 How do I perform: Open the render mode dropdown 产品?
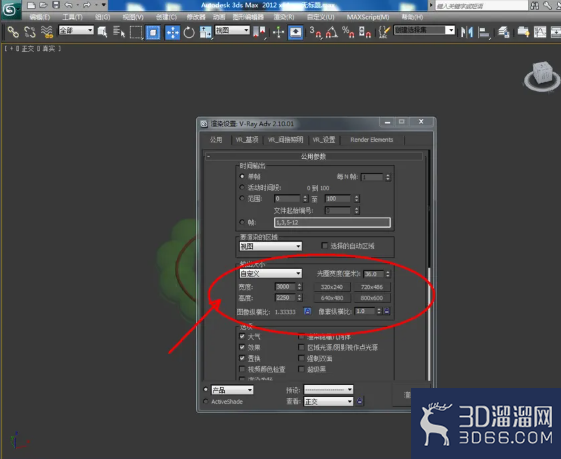pyautogui.click(x=232, y=390)
